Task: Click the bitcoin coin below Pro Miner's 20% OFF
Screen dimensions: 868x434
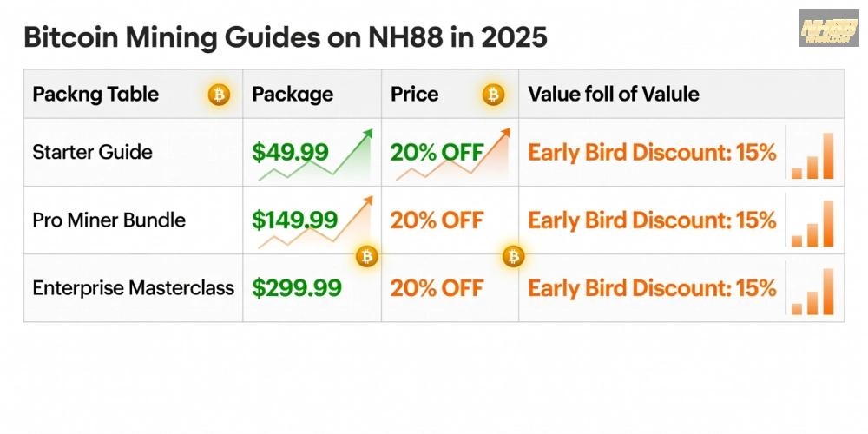Action: coord(514,256)
